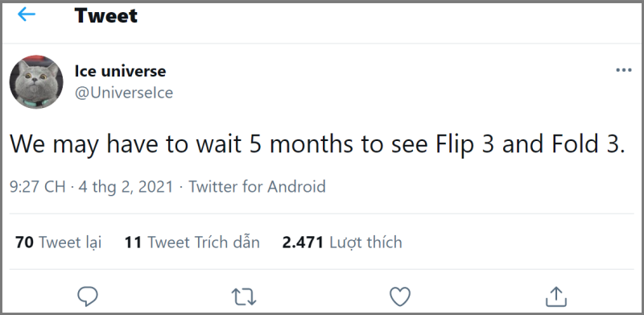Click the number 2.471 like count

coord(303,242)
